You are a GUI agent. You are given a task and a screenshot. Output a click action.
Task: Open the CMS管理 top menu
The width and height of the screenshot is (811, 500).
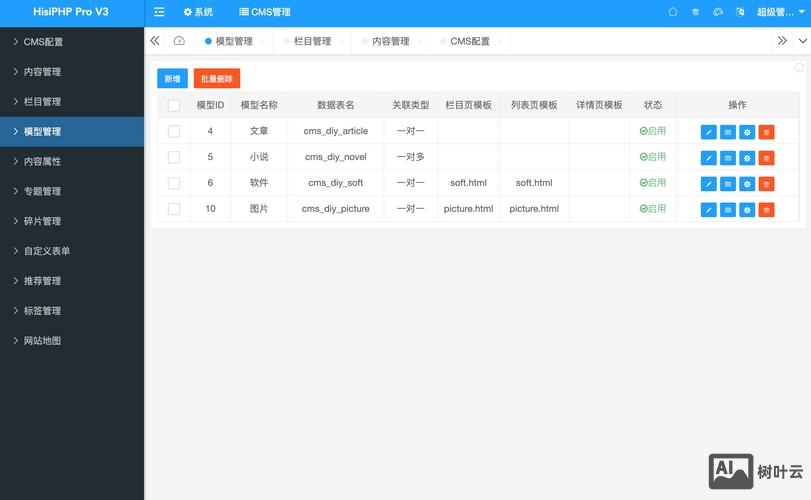[265, 12]
